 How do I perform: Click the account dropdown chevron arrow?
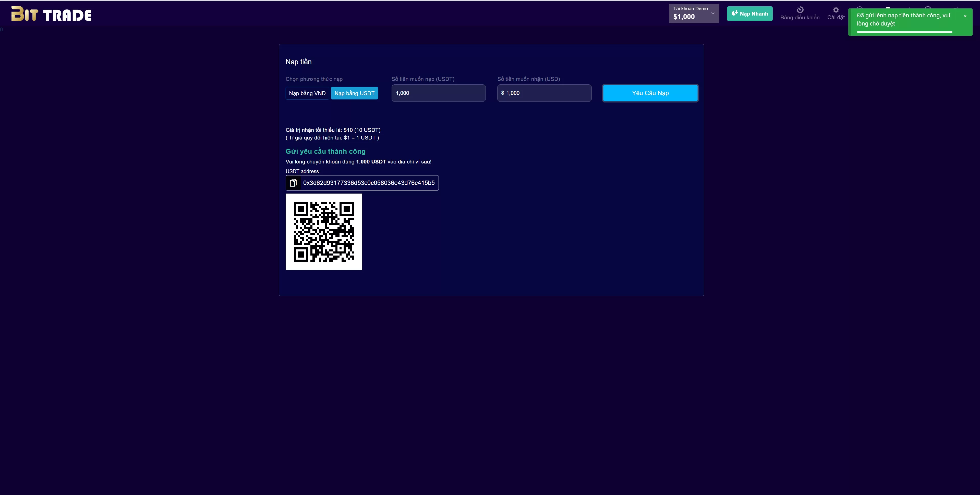pyautogui.click(x=712, y=13)
